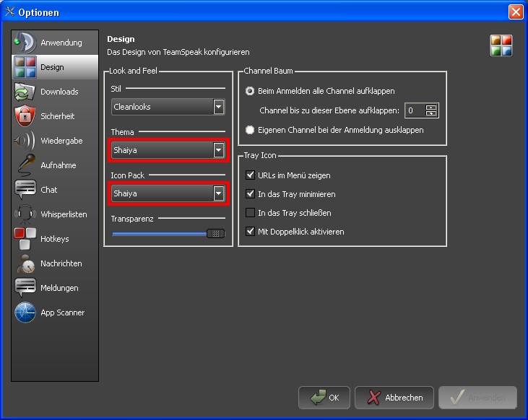Image resolution: width=528 pixels, height=420 pixels.
Task: Select 'Eigenen Channel bei der Anmeldung ausklappen'
Action: coord(251,130)
